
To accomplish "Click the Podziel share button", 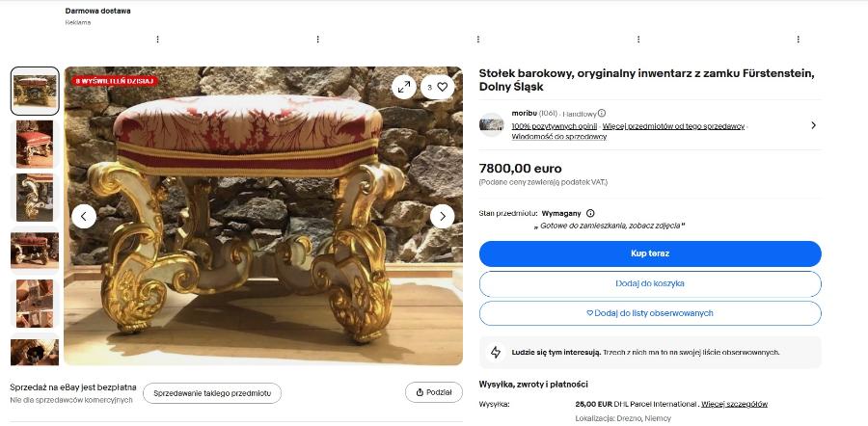I will point(433,392).
